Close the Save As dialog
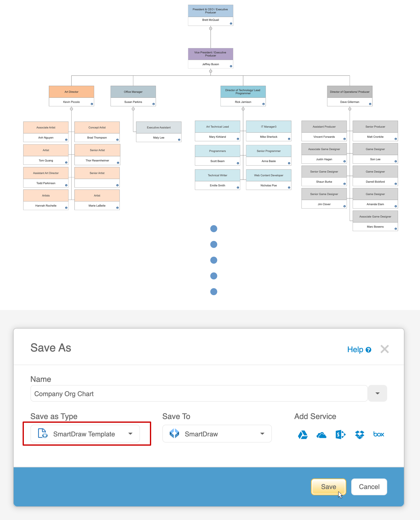This screenshot has height=520, width=420. [x=384, y=349]
